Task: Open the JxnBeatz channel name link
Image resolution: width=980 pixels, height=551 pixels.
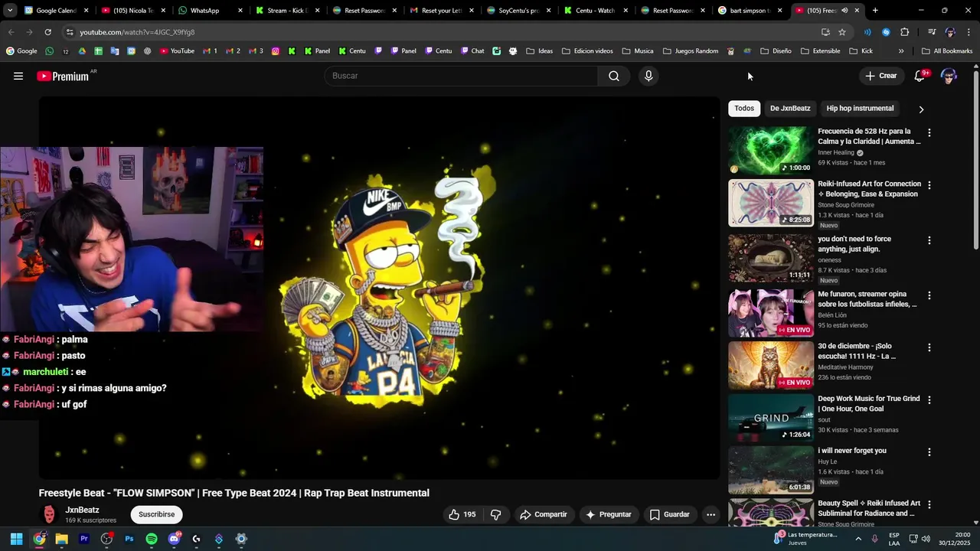Action: pos(82,510)
